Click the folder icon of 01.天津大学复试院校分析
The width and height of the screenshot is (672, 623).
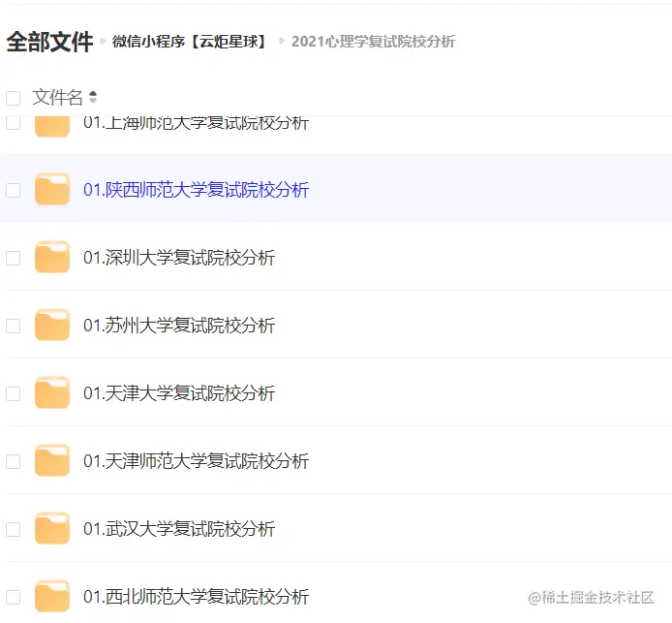click(52, 392)
